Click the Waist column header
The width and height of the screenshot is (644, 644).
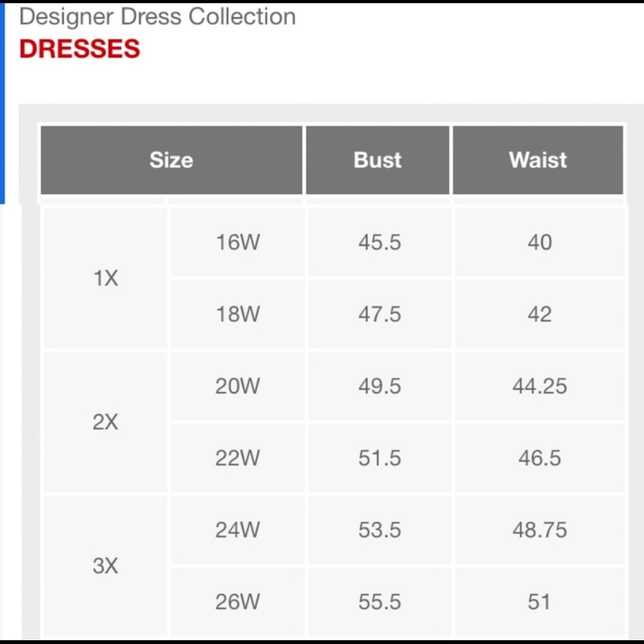(538, 160)
